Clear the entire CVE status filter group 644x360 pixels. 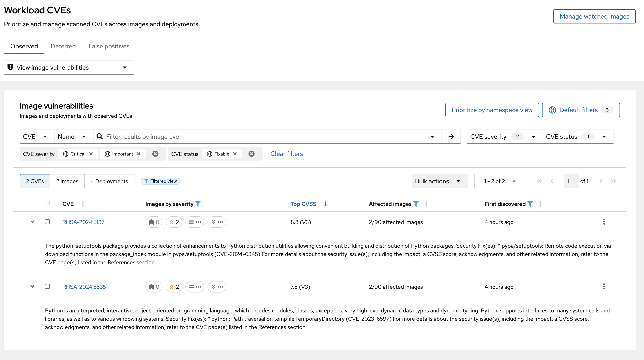(x=251, y=154)
